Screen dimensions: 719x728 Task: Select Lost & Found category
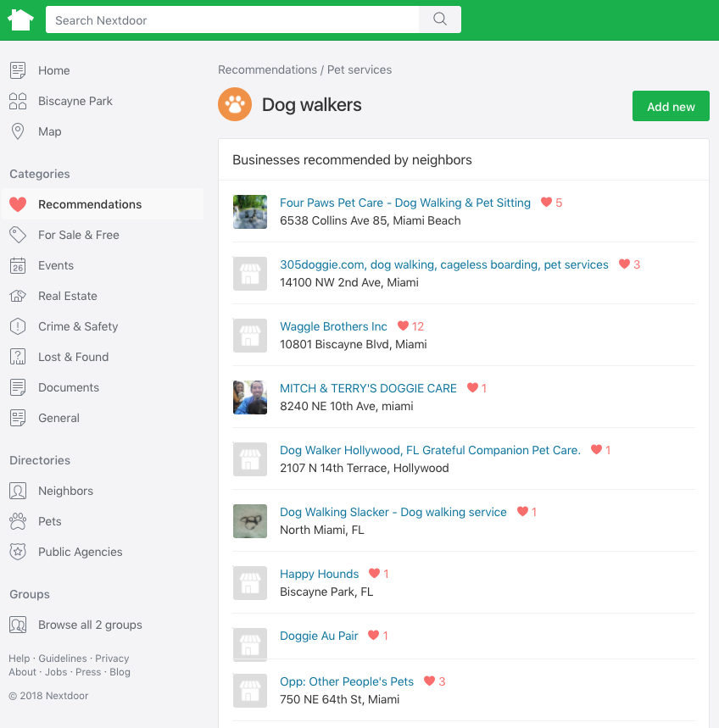tap(74, 357)
